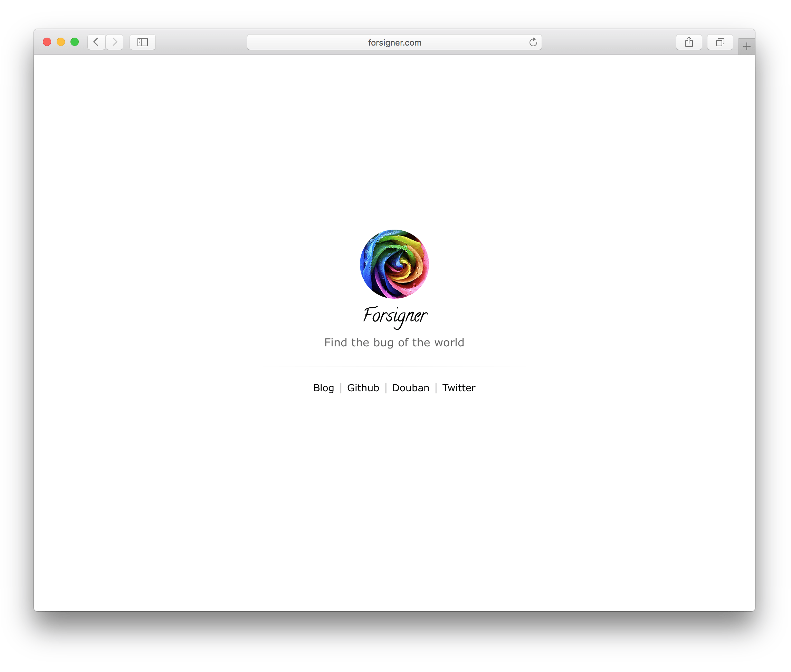Open the Blog link
Image resolution: width=791 pixels, height=672 pixels.
pos(324,388)
